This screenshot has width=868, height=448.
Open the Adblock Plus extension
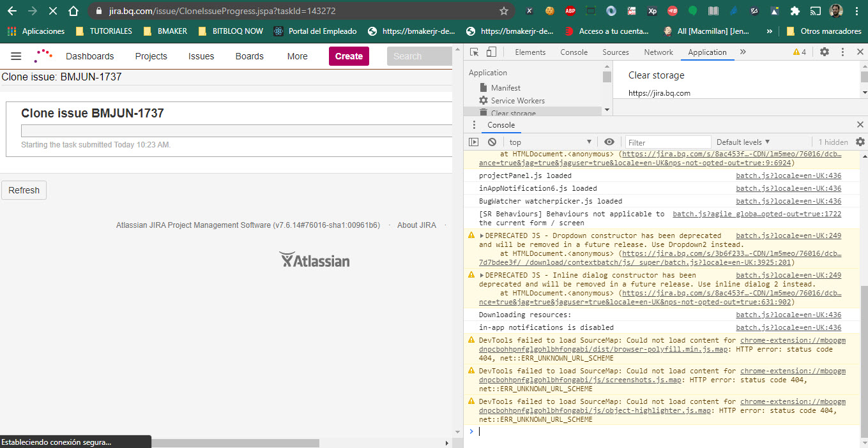(x=570, y=11)
